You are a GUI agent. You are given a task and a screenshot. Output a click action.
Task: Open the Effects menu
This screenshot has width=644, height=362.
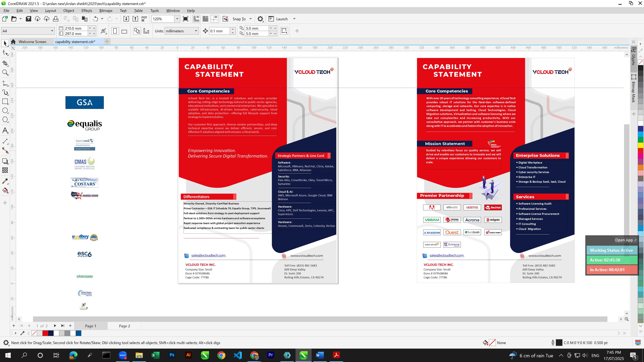click(87, 11)
